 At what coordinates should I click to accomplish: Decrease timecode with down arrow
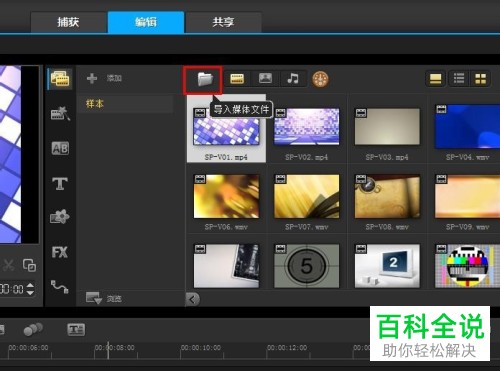[x=30, y=293]
